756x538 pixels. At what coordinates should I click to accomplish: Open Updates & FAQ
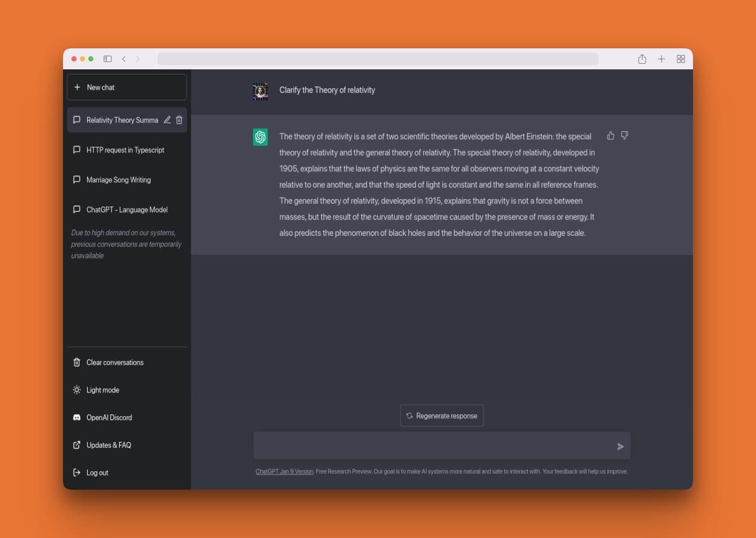127,445
